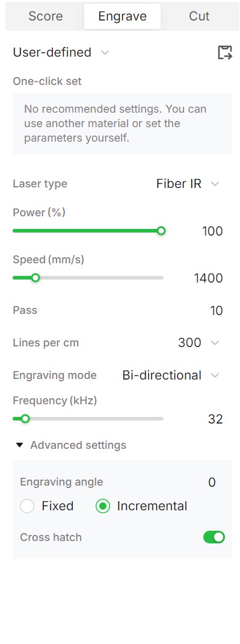Click the Power value field showing 100
This screenshot has width=240, height=644.
(212, 231)
